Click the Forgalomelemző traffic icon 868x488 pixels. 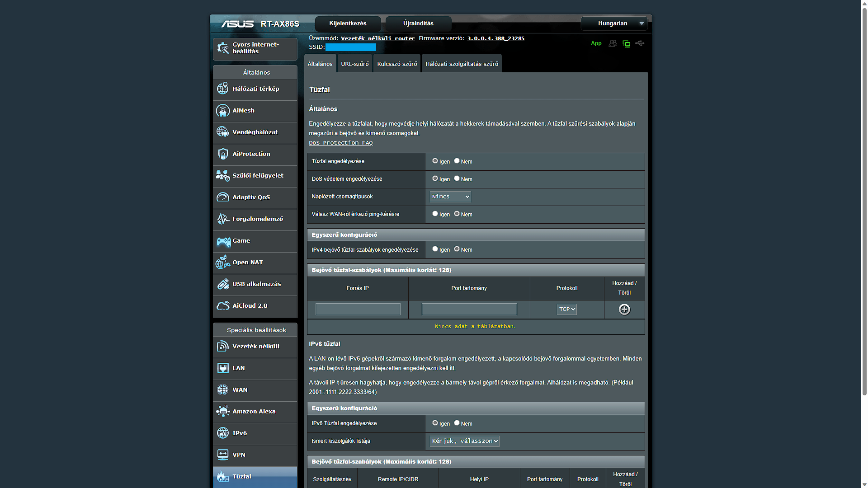click(222, 219)
